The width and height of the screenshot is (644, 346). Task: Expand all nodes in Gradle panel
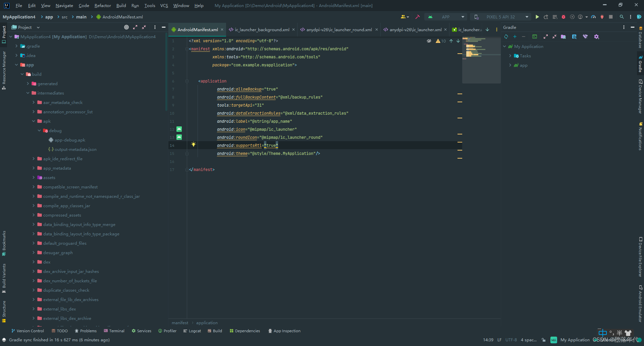[x=546, y=37]
